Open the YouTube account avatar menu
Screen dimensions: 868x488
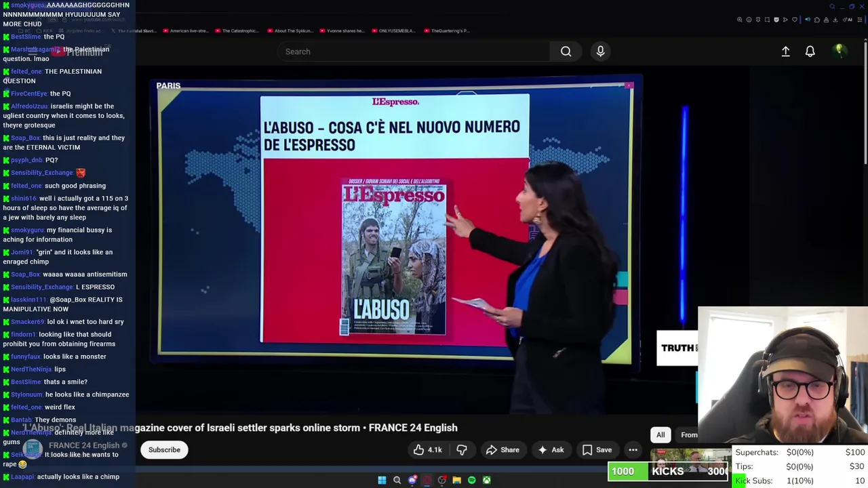(x=839, y=51)
